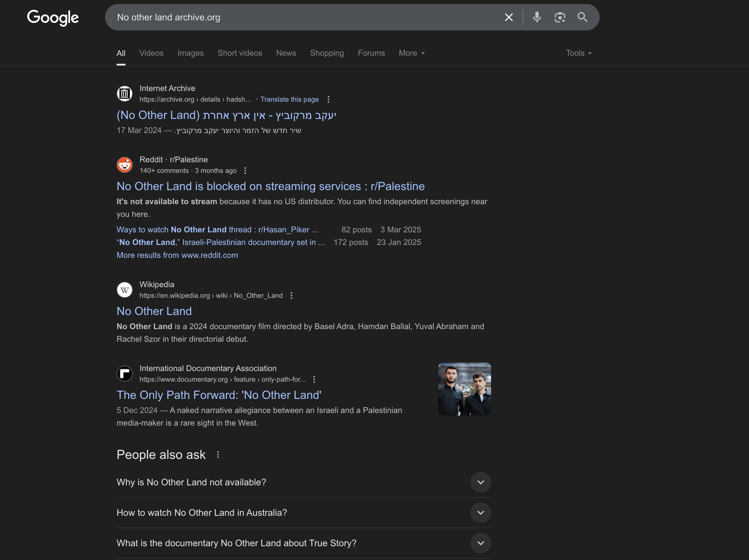Open three-dot menu for Wikipedia result

tap(292, 296)
